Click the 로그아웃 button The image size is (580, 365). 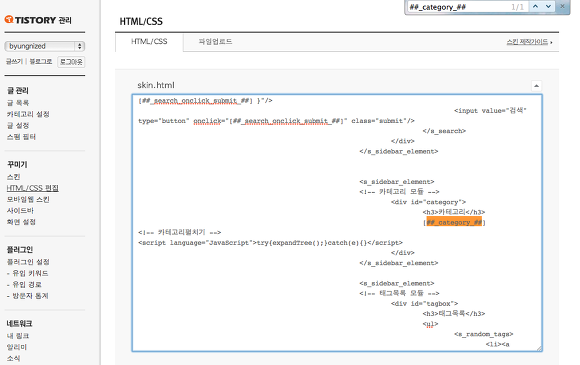[71, 62]
